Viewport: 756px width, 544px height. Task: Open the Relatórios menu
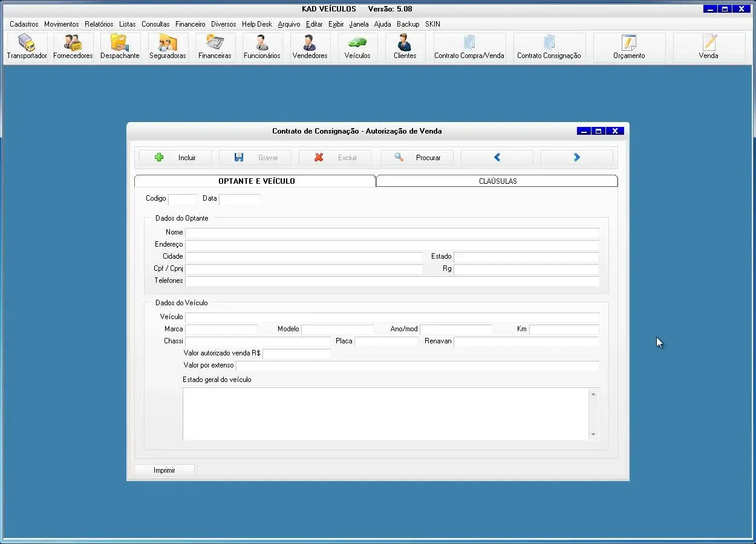coord(99,24)
